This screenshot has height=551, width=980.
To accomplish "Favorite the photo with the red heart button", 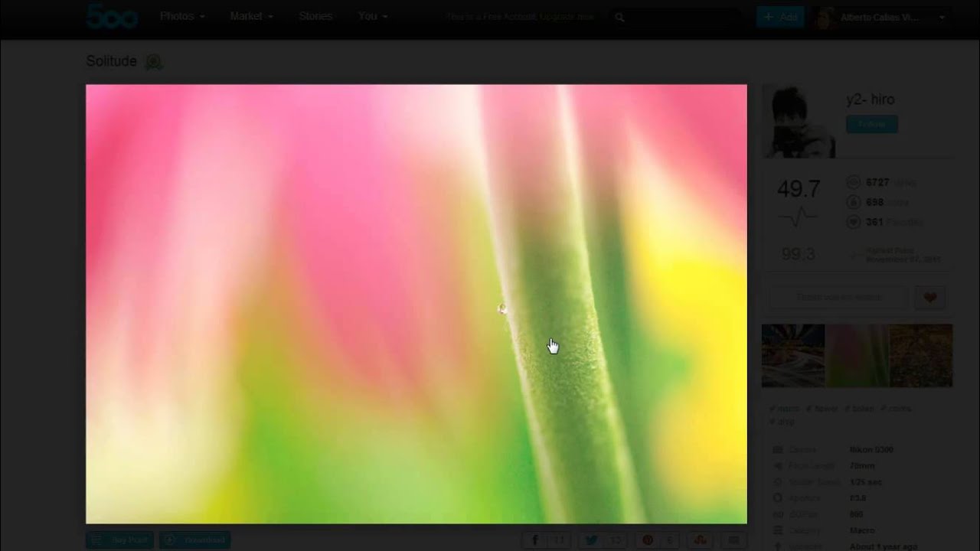I will 930,298.
